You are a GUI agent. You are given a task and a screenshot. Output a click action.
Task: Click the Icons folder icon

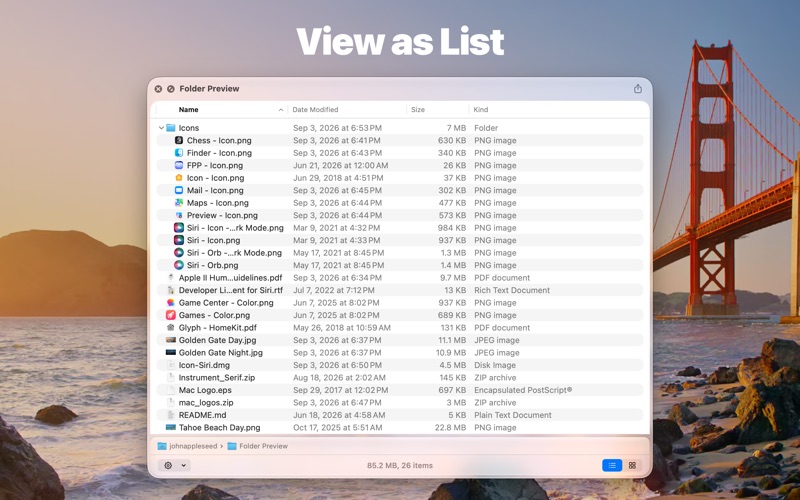171,128
